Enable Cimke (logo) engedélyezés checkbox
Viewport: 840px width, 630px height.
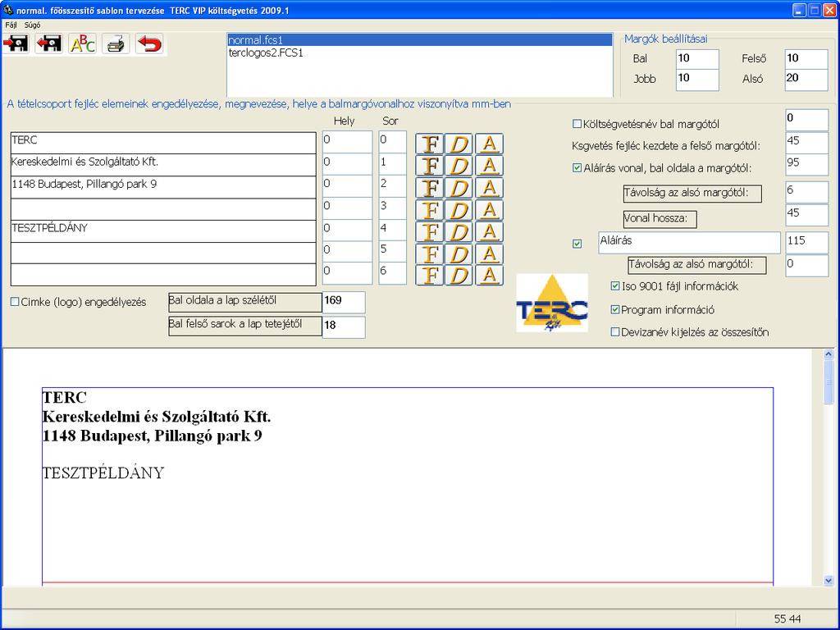click(x=15, y=302)
